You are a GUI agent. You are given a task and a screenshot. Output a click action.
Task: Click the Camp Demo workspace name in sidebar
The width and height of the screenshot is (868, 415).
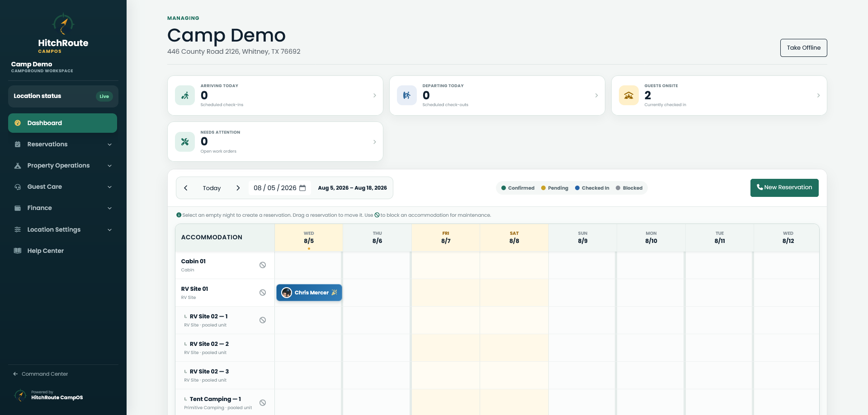coord(32,64)
